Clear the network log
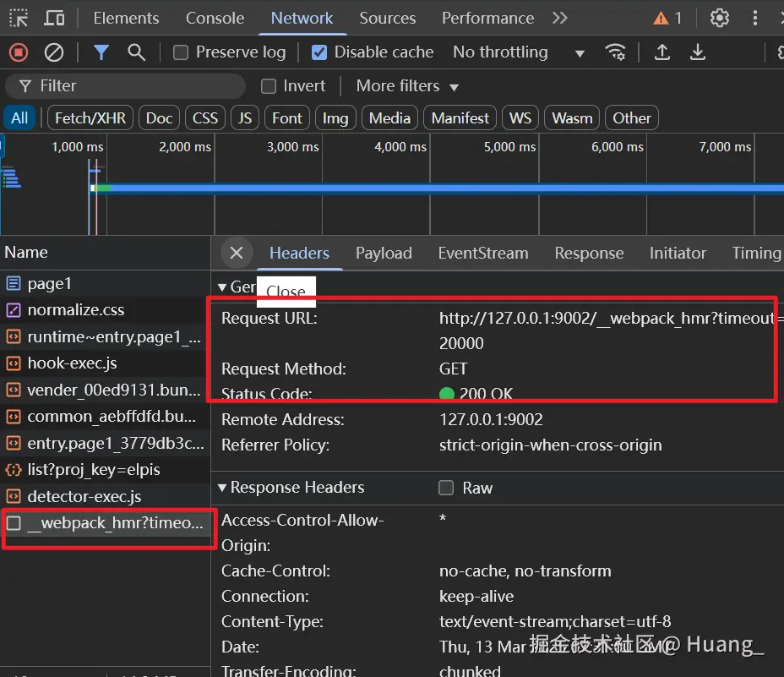Image resolution: width=784 pixels, height=677 pixels. click(54, 52)
